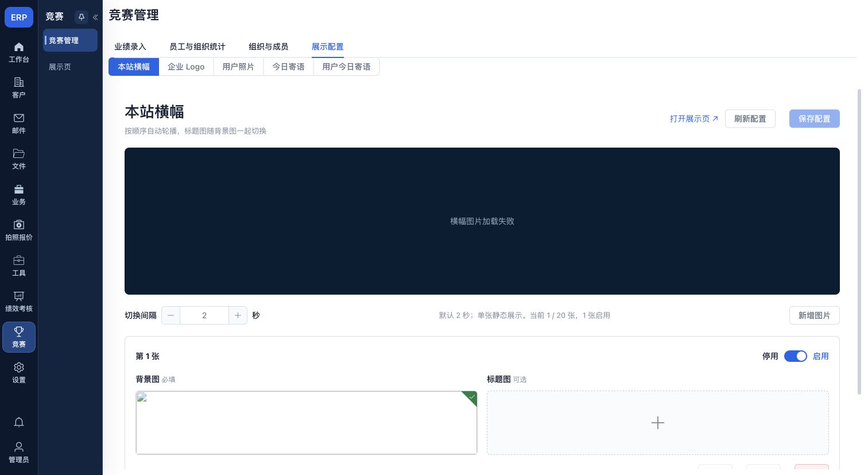Decrease 切换间隔 with minus button
The height and width of the screenshot is (475, 868).
pos(170,315)
